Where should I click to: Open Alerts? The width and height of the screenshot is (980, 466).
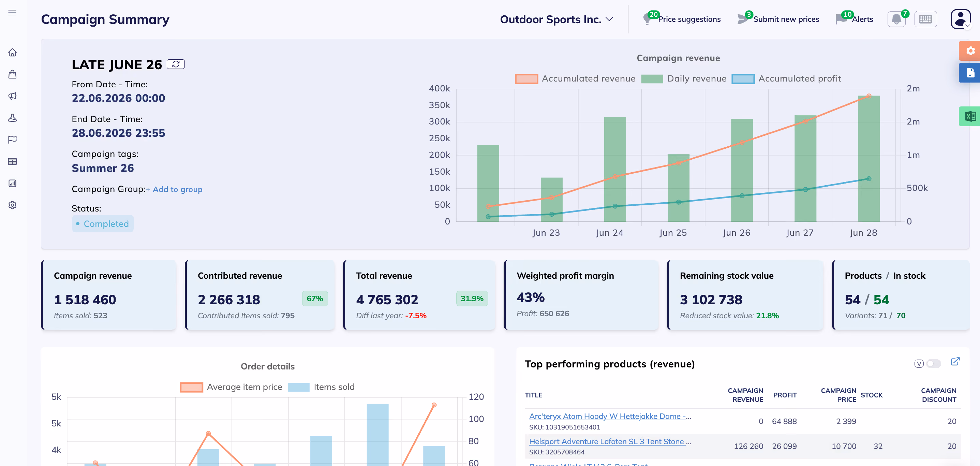coord(854,19)
